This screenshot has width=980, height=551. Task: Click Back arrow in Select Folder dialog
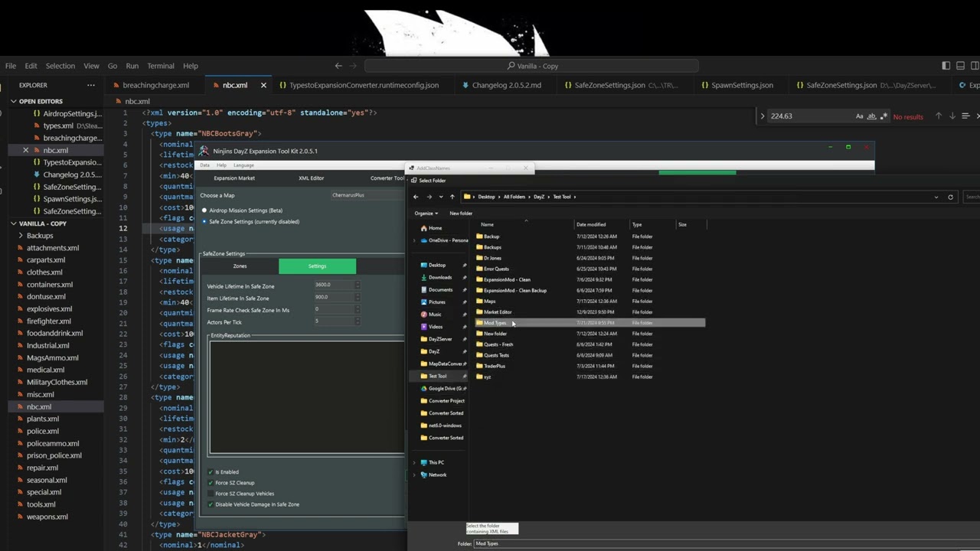pos(416,197)
